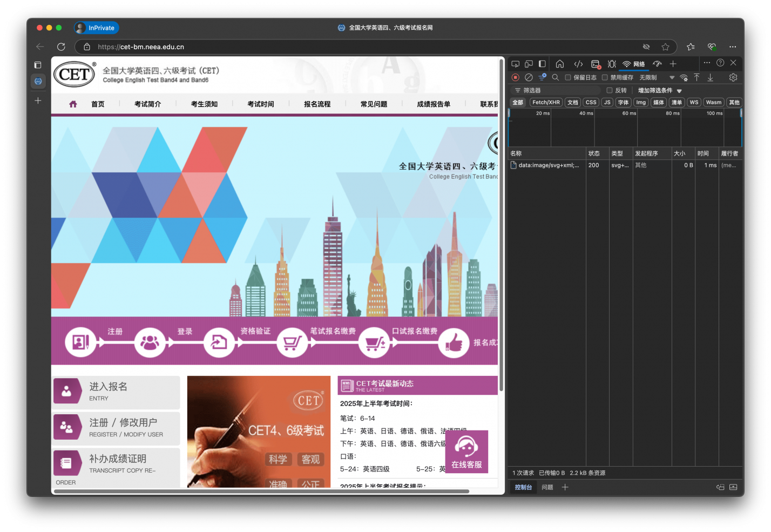771x532 pixels.
Task: Expand the 增加筛选条件 dropdown
Action: pos(660,91)
